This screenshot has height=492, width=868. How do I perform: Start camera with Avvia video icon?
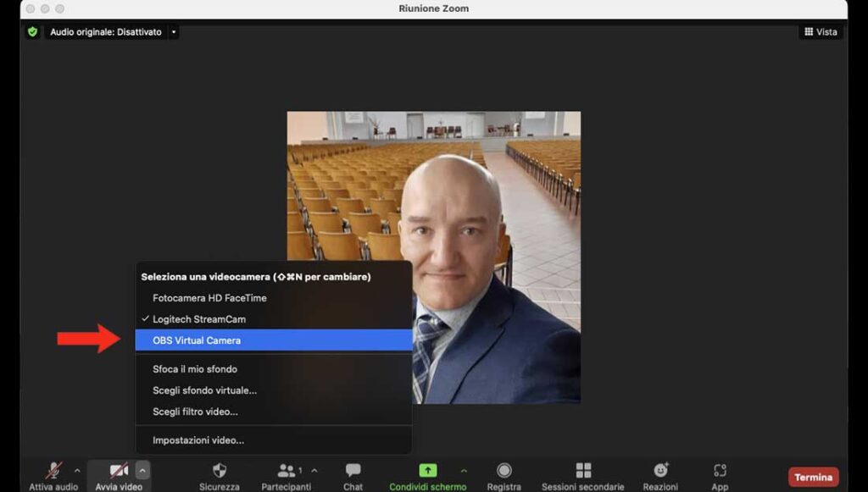point(119,471)
